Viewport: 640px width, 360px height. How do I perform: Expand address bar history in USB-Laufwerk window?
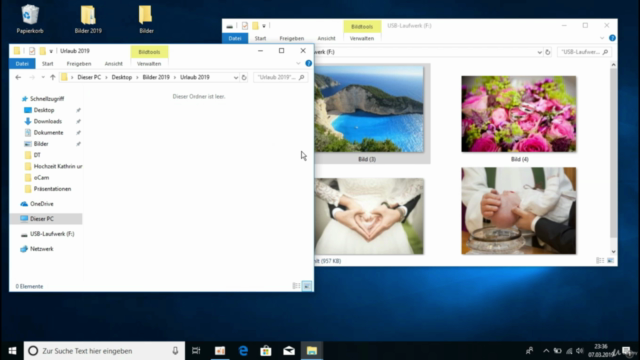(539, 52)
